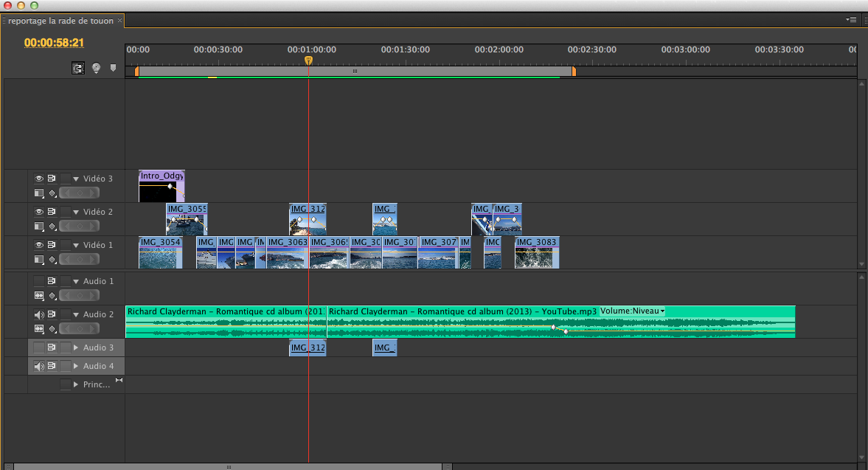Expand the Audio 4 track
Viewport: 868px width, 470px height.
[76, 367]
